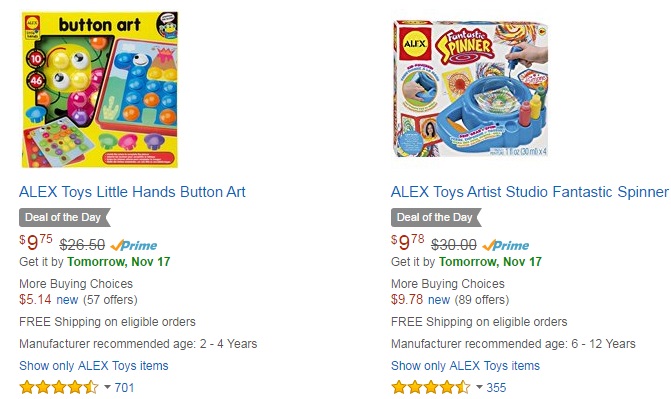Click the star rating for Button Art
The height and width of the screenshot is (399, 671).
point(59,387)
